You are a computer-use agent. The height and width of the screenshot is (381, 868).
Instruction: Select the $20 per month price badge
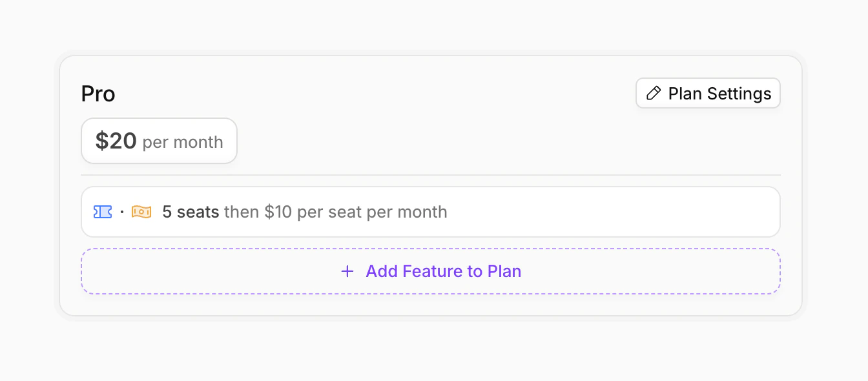159,141
